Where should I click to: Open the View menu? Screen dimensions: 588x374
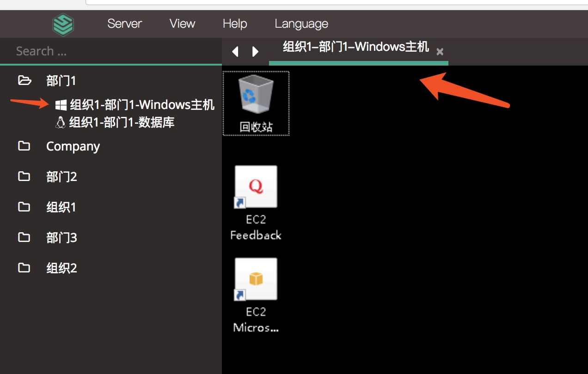[x=182, y=24]
